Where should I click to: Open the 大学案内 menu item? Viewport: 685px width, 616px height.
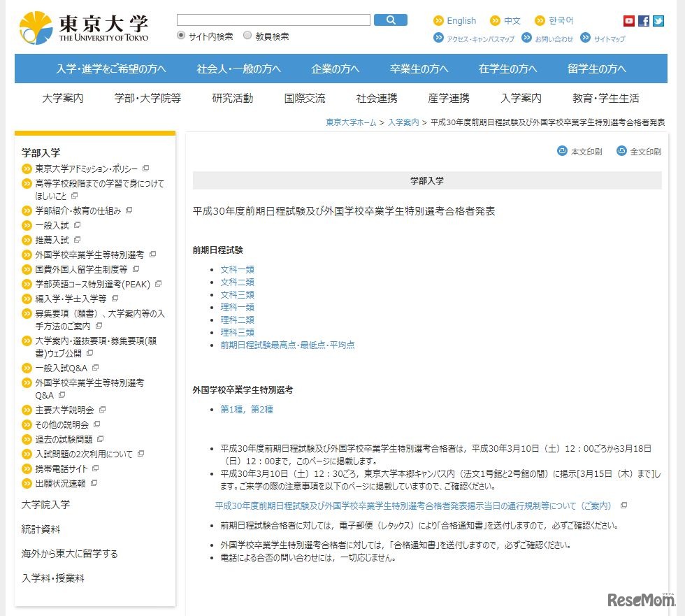[x=62, y=99]
